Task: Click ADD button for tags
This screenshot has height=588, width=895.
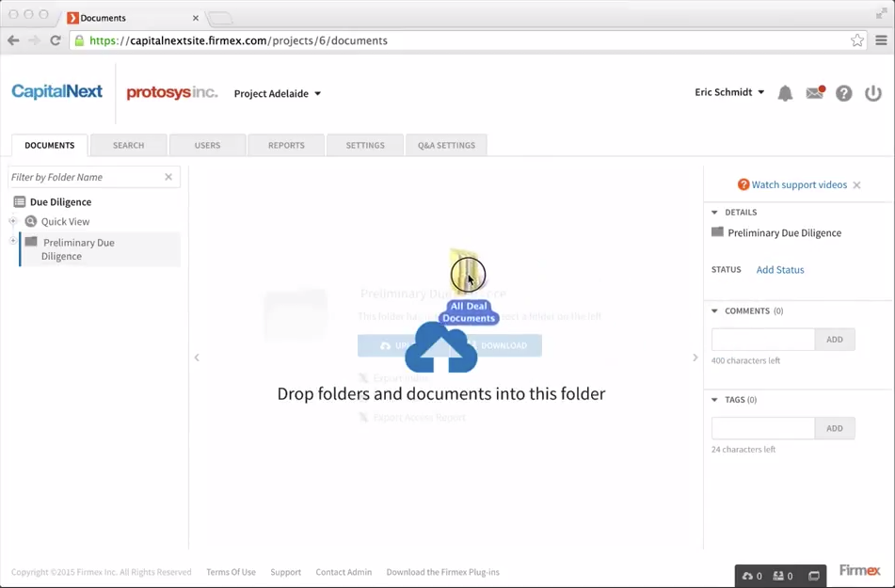Action: click(835, 428)
